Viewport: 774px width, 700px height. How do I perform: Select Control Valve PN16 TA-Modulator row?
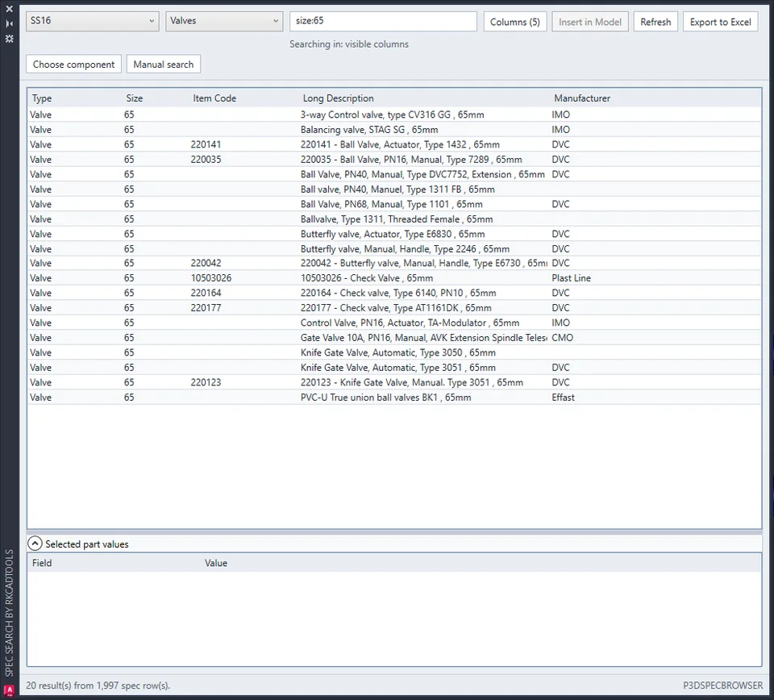pyautogui.click(x=394, y=323)
